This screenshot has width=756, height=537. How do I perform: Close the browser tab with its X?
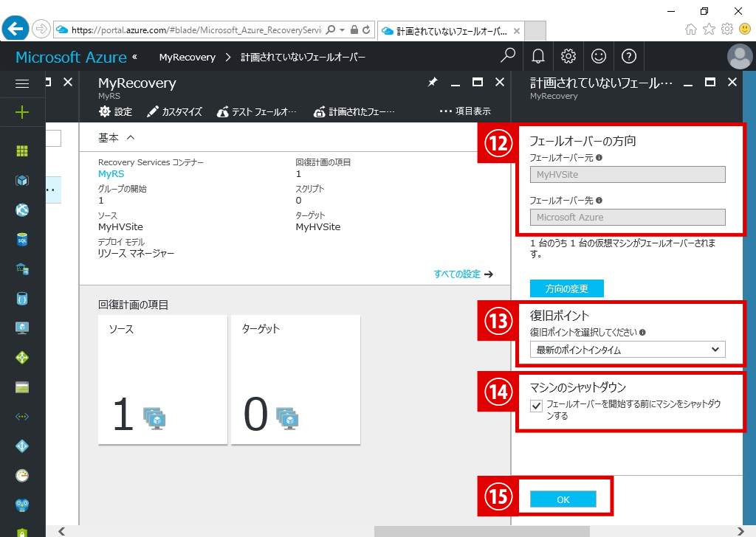[x=516, y=31]
